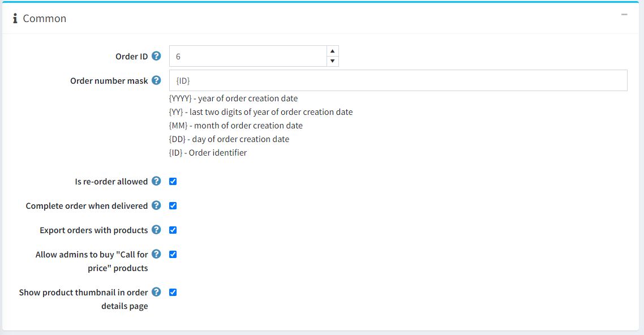Toggle Complete order when delivered checkbox

click(173, 206)
